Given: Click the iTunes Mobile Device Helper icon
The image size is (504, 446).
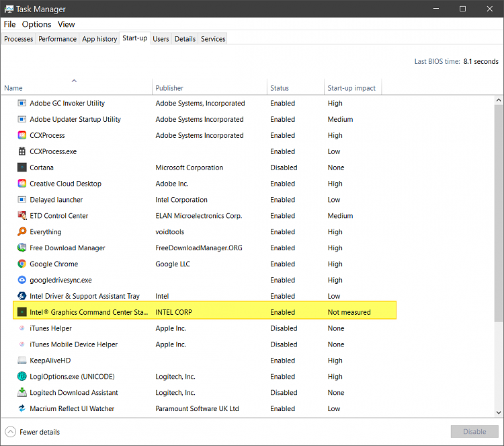Looking at the screenshot, I should (22, 344).
